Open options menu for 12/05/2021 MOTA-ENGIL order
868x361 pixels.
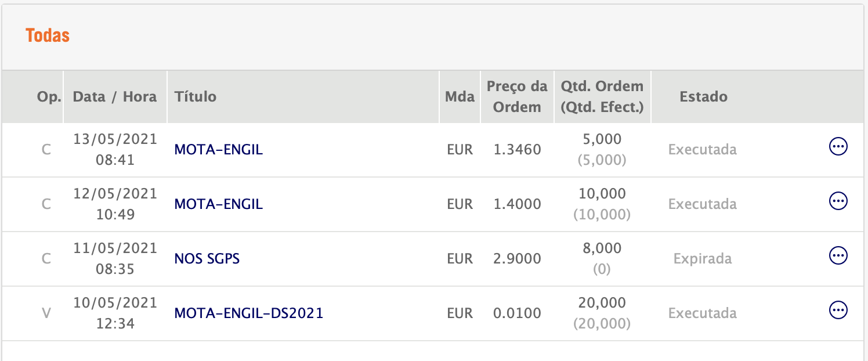tap(838, 201)
